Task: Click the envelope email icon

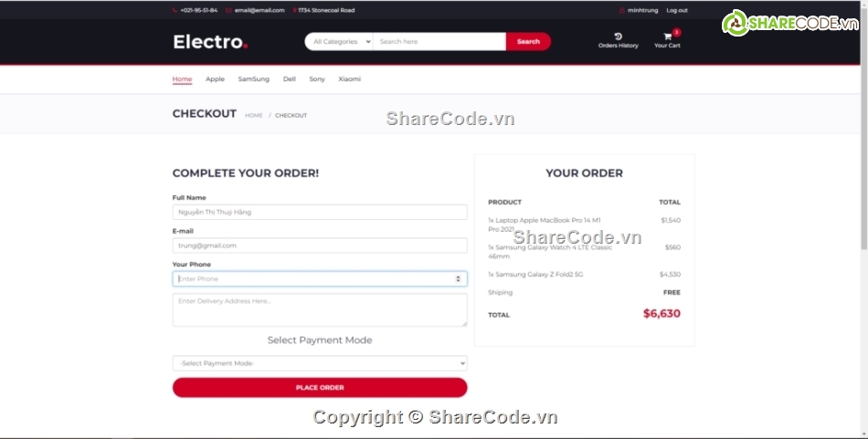Action: click(228, 11)
